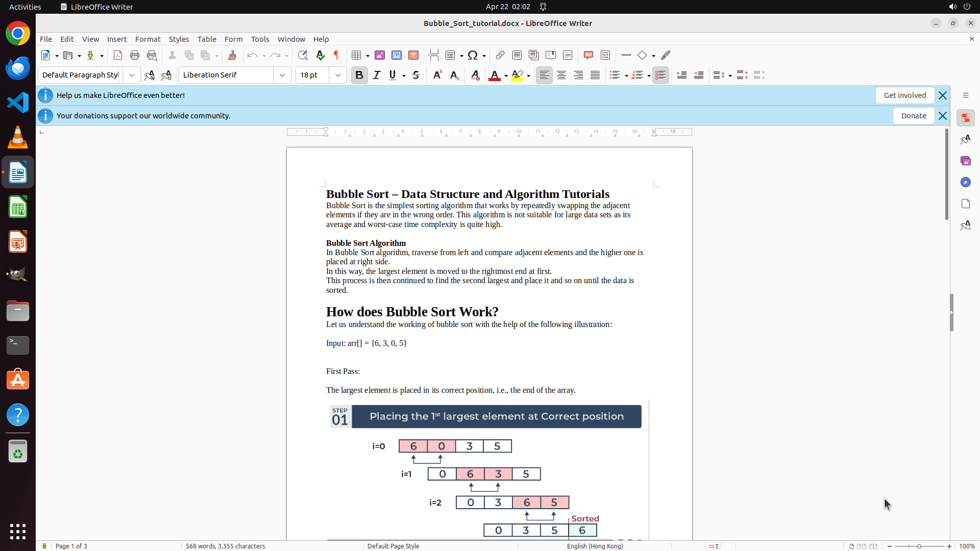This screenshot has height=551, width=980.
Task: Open Find & Replace tool
Action: tap(303, 55)
